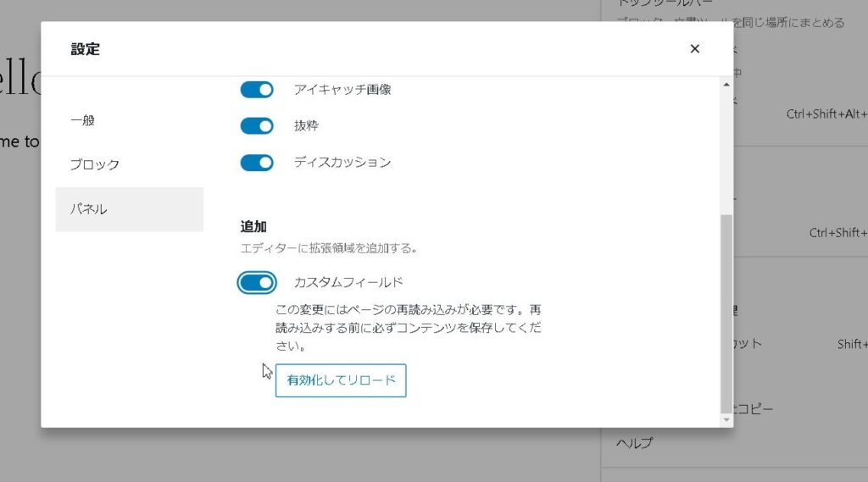This screenshot has width=868, height=482.
Task: Click the エディターに拡張領域を追加する description text
Action: [x=329, y=248]
